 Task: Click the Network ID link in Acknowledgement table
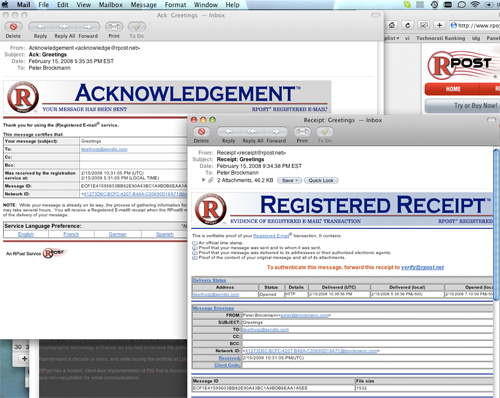135,194
